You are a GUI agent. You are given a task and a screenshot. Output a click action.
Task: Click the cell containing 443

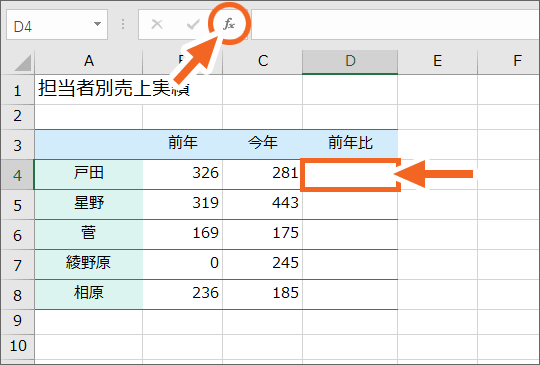262,204
